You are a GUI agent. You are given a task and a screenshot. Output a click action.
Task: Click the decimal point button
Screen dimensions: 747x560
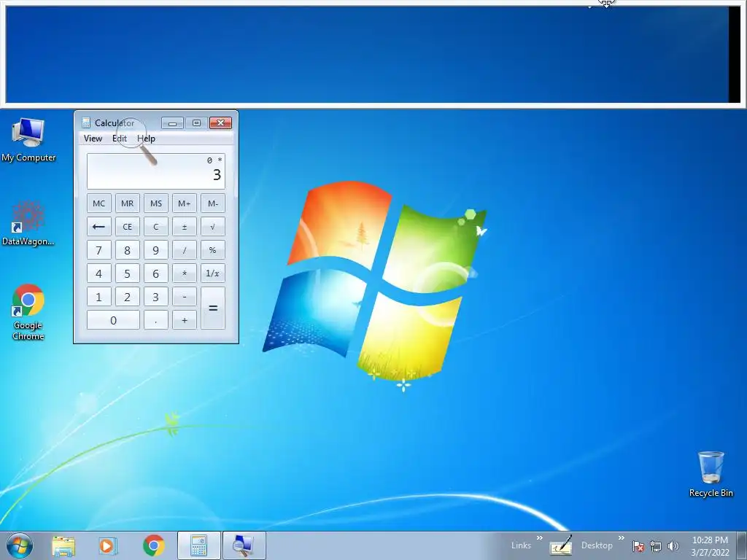coord(156,320)
